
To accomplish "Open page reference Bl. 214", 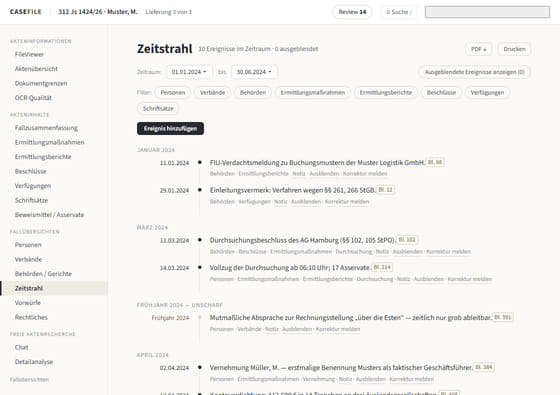I will pyautogui.click(x=382, y=267).
